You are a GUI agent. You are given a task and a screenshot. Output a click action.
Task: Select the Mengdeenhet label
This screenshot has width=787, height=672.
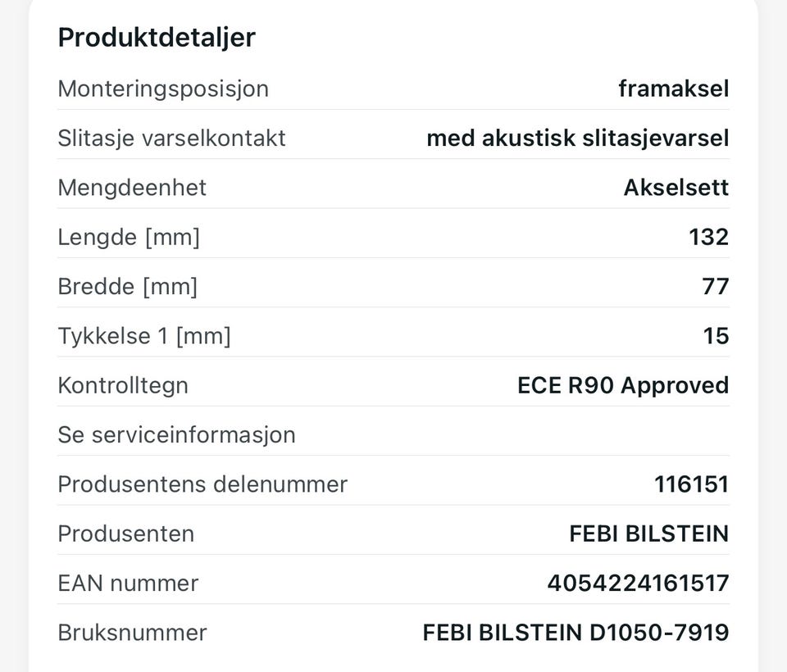coord(132,188)
